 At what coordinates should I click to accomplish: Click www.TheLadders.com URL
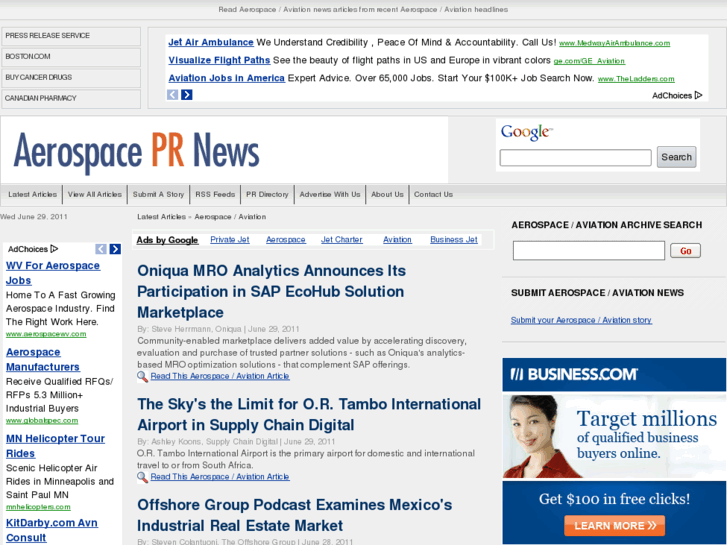636,79
